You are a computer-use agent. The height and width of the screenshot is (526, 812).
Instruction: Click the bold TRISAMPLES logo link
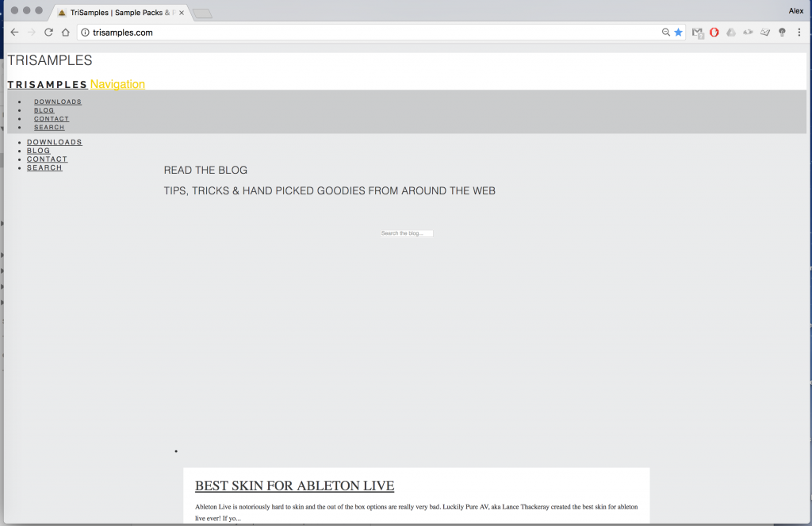tap(47, 84)
